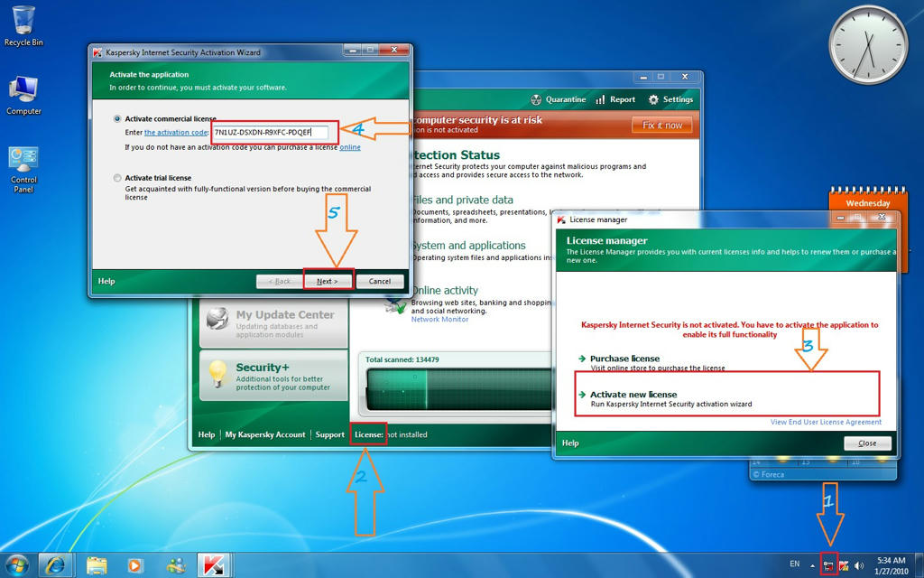Select the Security+ section

pos(274,376)
